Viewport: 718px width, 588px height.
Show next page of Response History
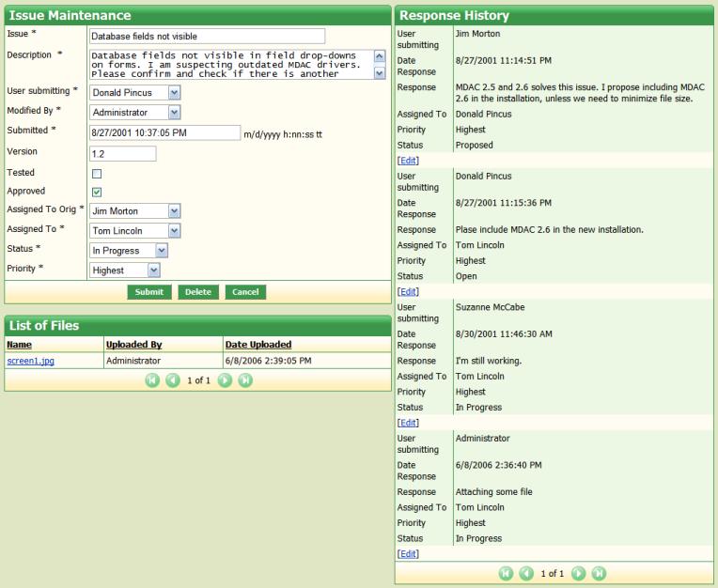(x=579, y=573)
